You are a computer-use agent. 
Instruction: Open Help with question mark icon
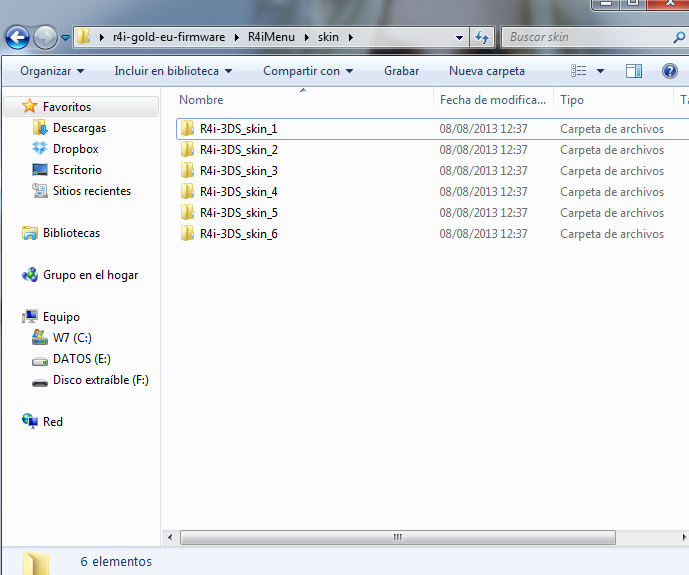coord(670,71)
